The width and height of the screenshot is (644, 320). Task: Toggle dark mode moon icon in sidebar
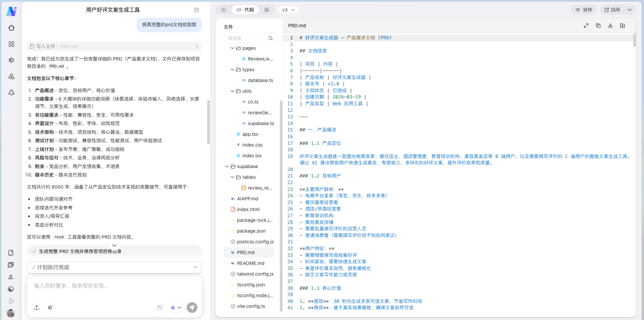coord(11,289)
